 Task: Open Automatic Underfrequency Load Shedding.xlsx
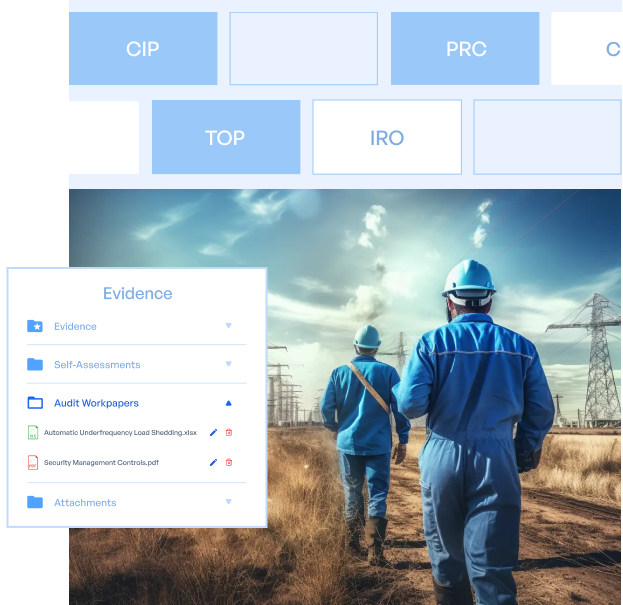point(120,433)
